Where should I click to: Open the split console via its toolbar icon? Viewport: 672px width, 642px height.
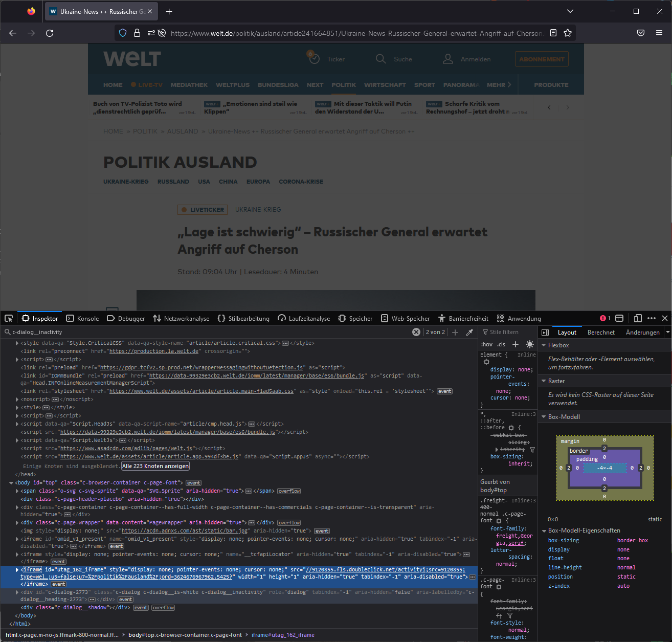(619, 318)
